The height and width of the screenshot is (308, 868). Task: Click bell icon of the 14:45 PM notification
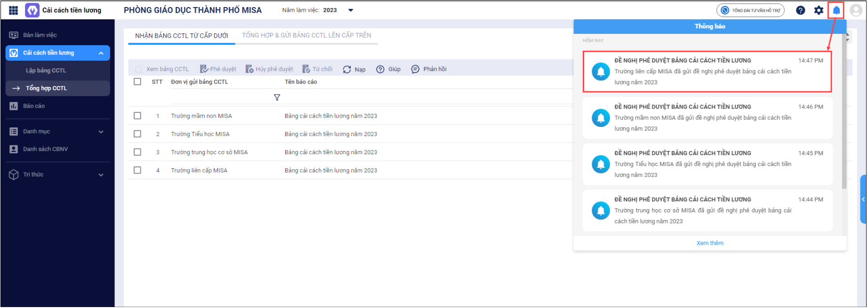601,165
